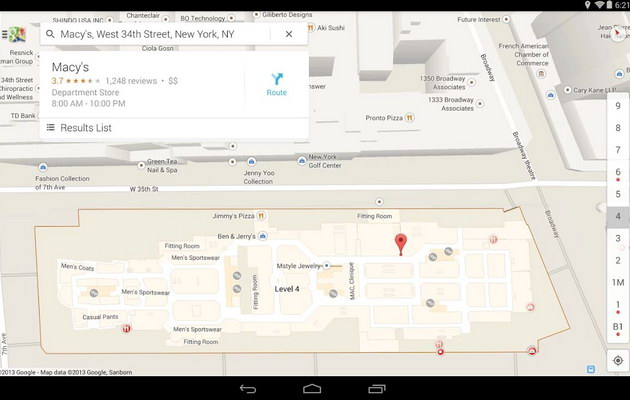Screen dimensions: 630x400
Task: Tap the Aki Sushi restaurant icon
Action: (311, 28)
